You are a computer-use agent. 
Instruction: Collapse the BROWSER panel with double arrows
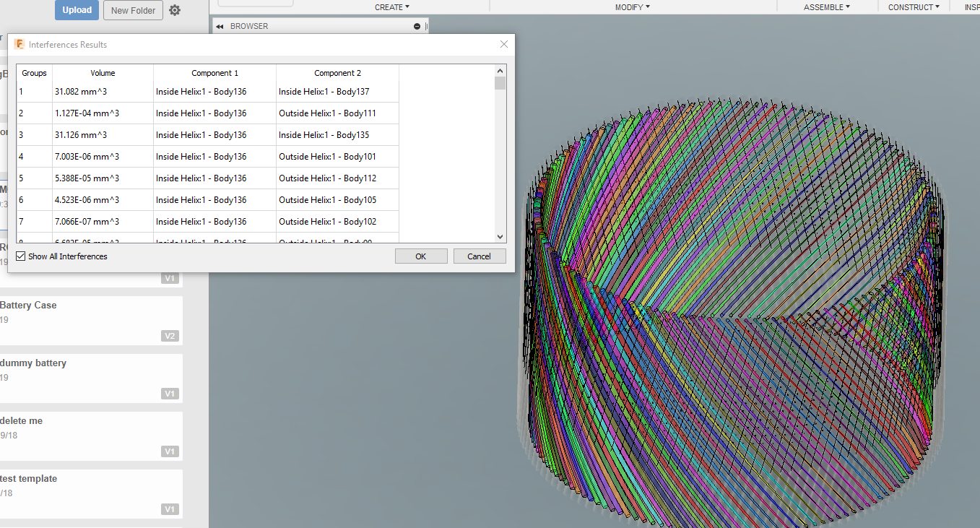click(220, 27)
